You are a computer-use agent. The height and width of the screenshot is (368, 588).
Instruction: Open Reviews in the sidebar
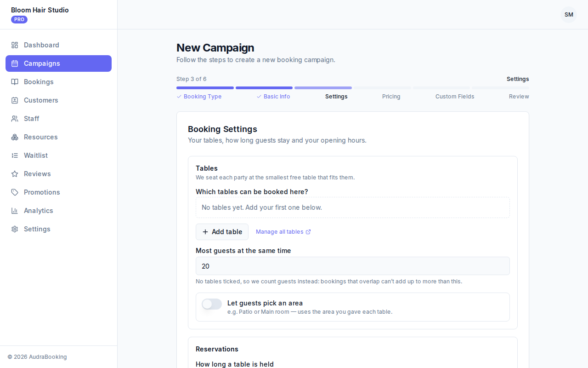coord(58,174)
